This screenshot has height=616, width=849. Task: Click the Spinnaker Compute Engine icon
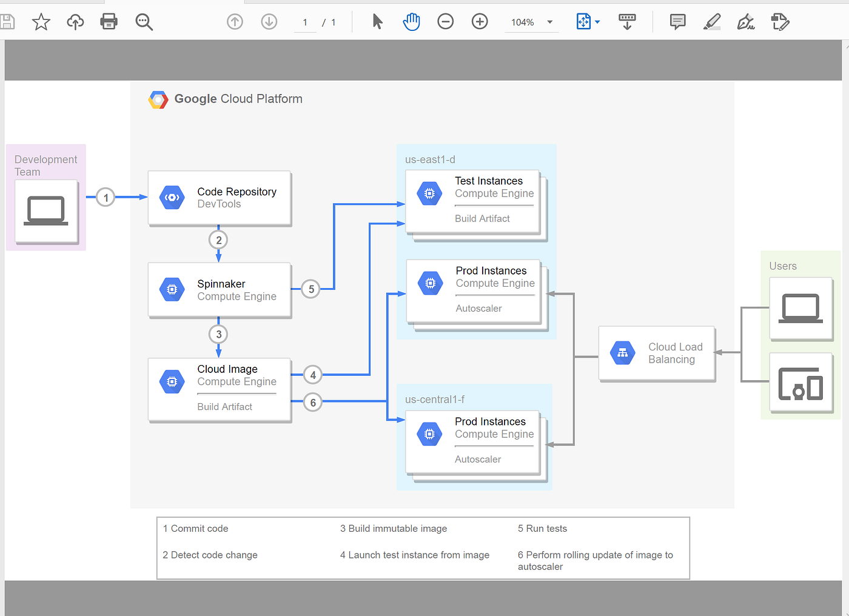[x=172, y=290]
